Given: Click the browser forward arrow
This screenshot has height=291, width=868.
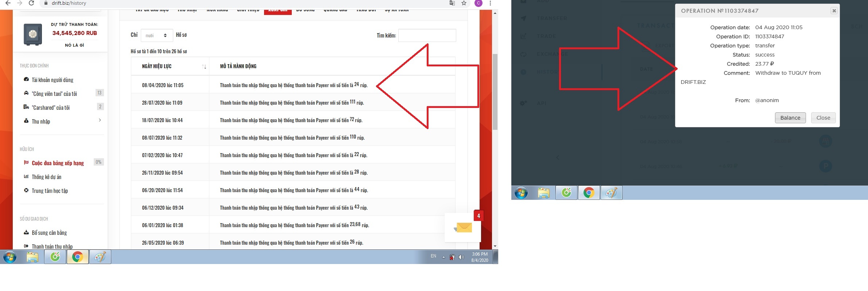Looking at the screenshot, I should tap(19, 3).
